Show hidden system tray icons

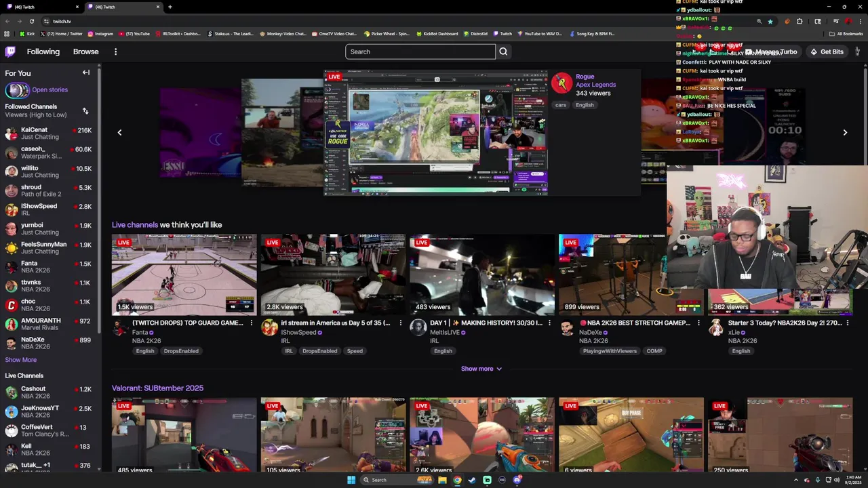pos(795,480)
